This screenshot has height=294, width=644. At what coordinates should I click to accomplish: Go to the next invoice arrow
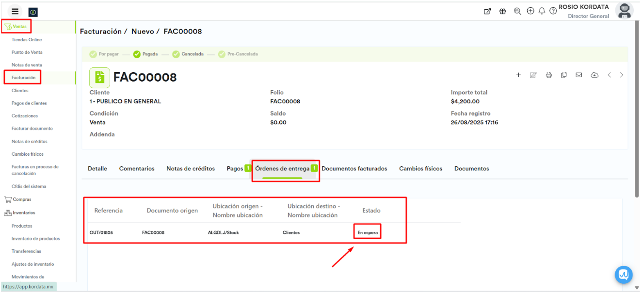click(621, 75)
